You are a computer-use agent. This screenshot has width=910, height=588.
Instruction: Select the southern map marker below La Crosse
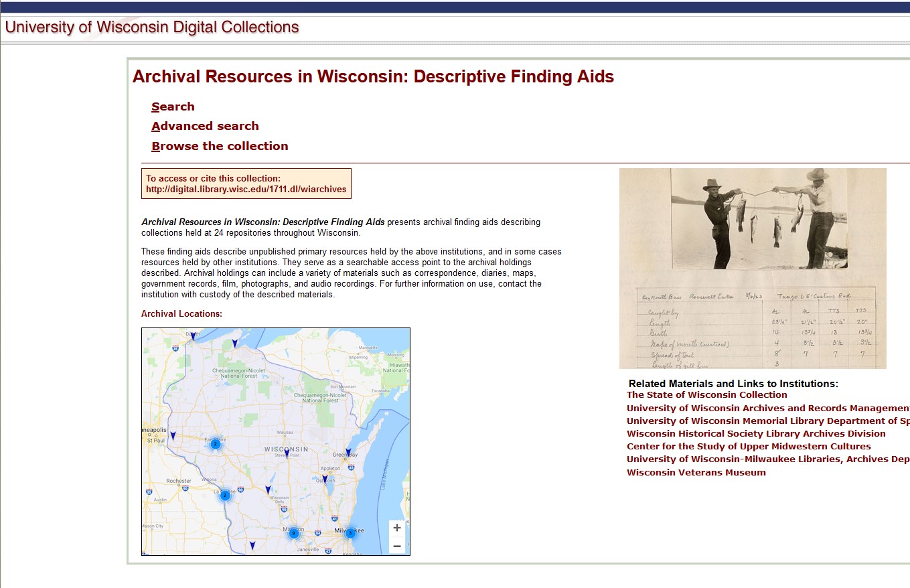[252, 545]
